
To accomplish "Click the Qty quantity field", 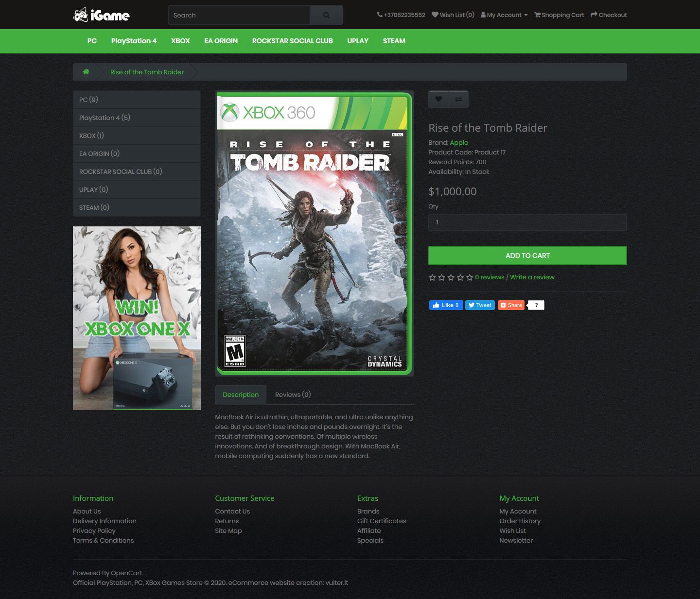I will coord(527,222).
